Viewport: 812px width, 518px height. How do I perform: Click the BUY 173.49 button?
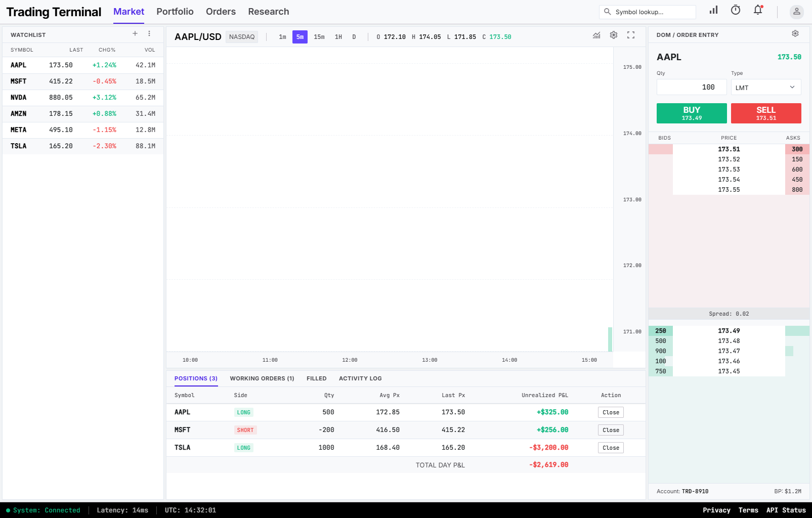coord(692,113)
